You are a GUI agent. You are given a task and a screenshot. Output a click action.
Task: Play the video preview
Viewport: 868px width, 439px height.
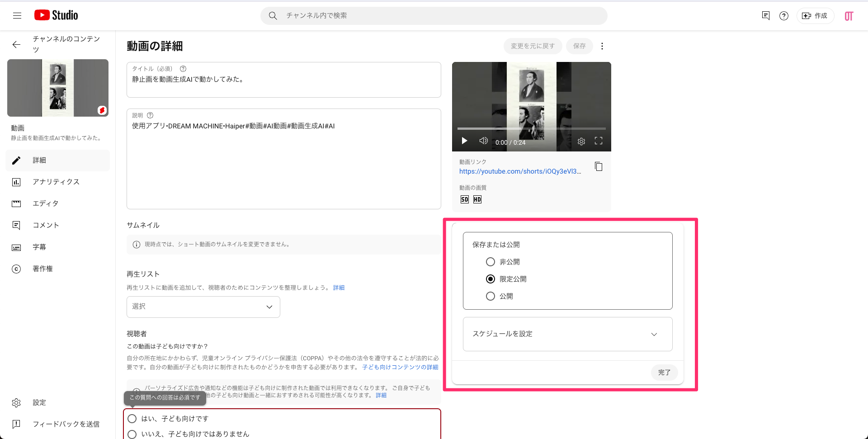point(464,141)
